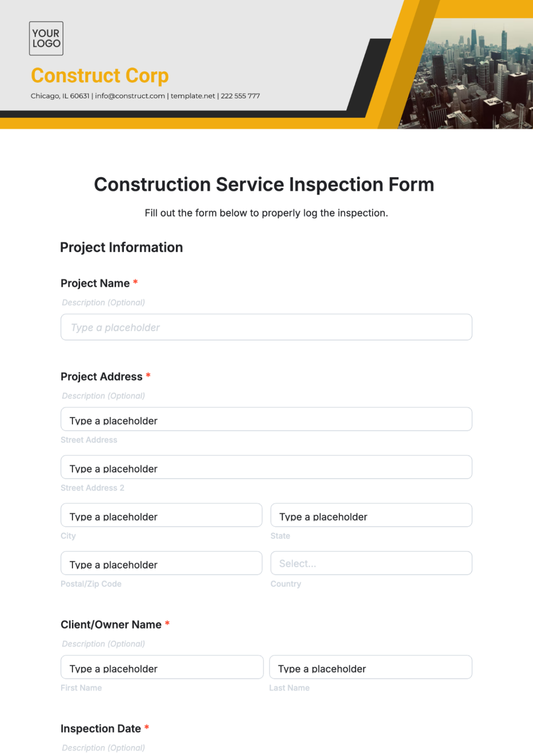Click the Project Name description text
The width and height of the screenshot is (533, 756).
103,303
